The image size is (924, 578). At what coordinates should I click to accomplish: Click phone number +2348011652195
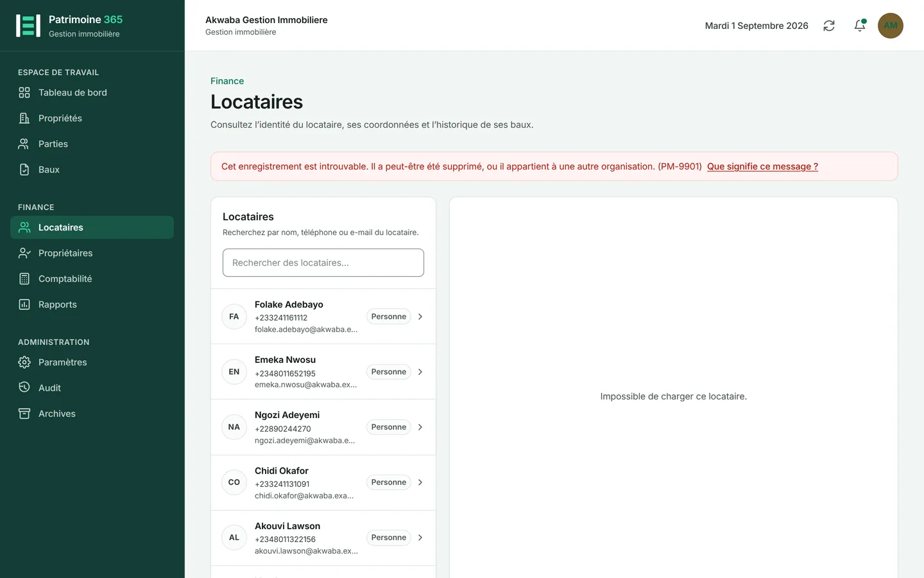tap(285, 374)
